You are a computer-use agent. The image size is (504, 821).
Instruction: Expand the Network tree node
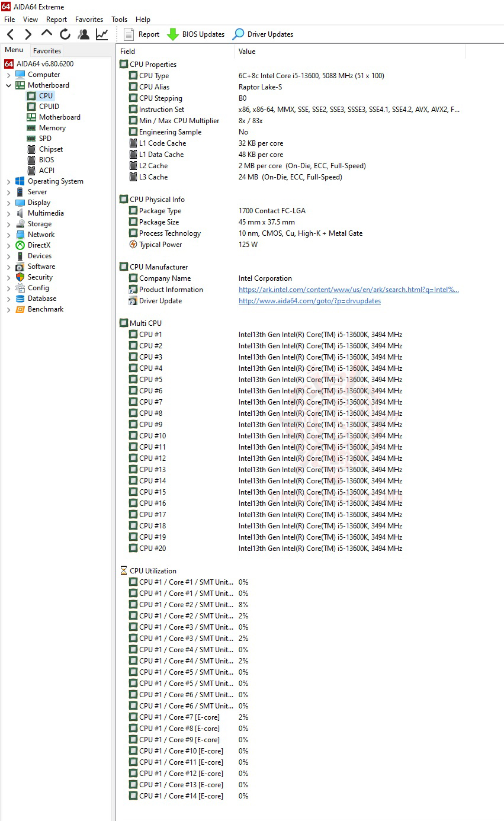coord(8,235)
